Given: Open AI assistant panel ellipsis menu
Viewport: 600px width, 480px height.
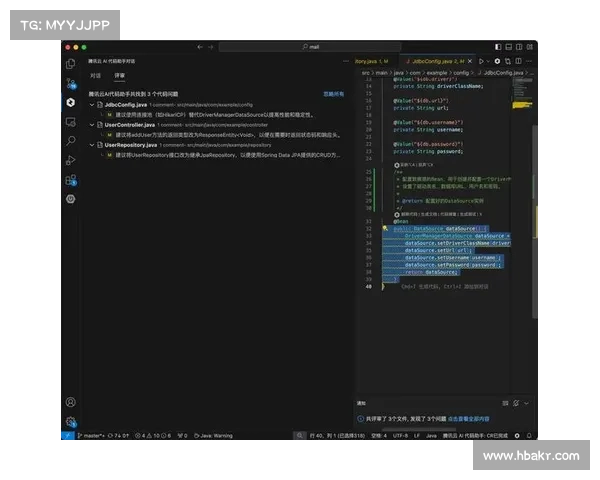Looking at the screenshot, I should (346, 61).
